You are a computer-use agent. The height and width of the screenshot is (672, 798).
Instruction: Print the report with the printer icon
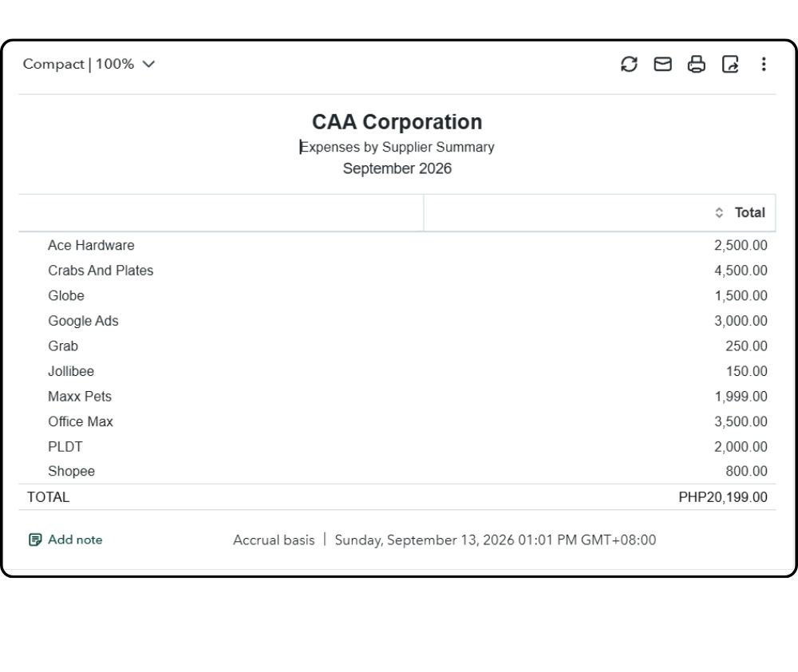(696, 64)
